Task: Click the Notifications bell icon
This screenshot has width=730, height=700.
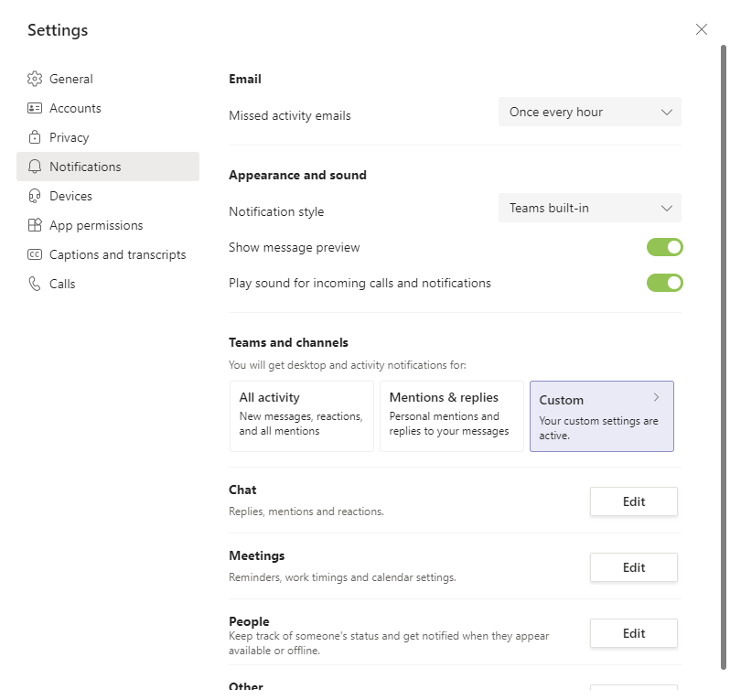Action: pos(35,167)
